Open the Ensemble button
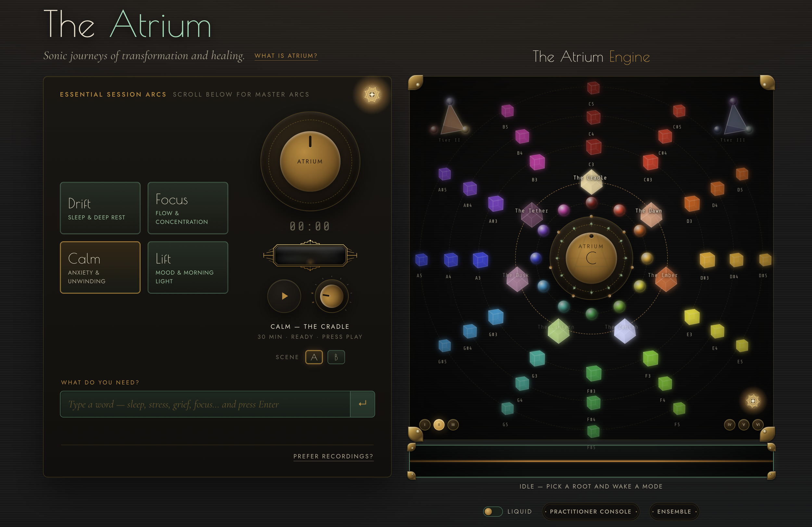This screenshot has height=527, width=812. [674, 512]
